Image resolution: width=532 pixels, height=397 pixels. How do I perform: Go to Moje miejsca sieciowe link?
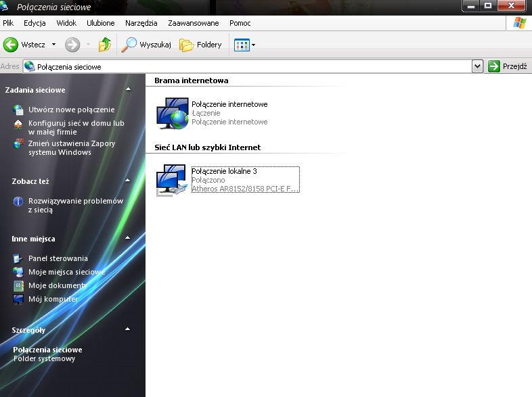pos(67,272)
